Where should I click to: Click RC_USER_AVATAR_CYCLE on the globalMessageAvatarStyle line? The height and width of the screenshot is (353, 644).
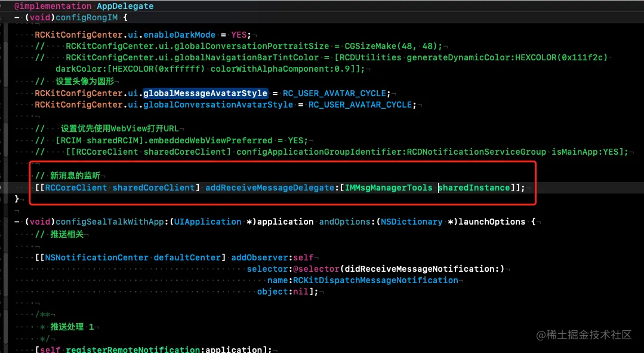point(334,93)
